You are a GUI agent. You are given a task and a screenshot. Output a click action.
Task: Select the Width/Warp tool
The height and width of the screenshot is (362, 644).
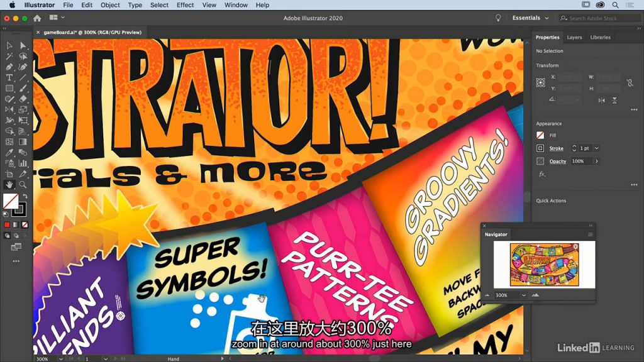9,120
